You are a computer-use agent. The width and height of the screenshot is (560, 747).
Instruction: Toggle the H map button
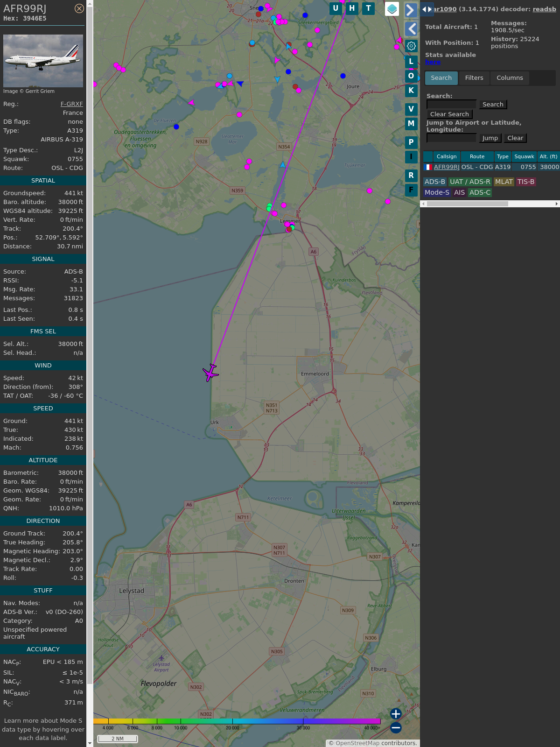coord(352,8)
